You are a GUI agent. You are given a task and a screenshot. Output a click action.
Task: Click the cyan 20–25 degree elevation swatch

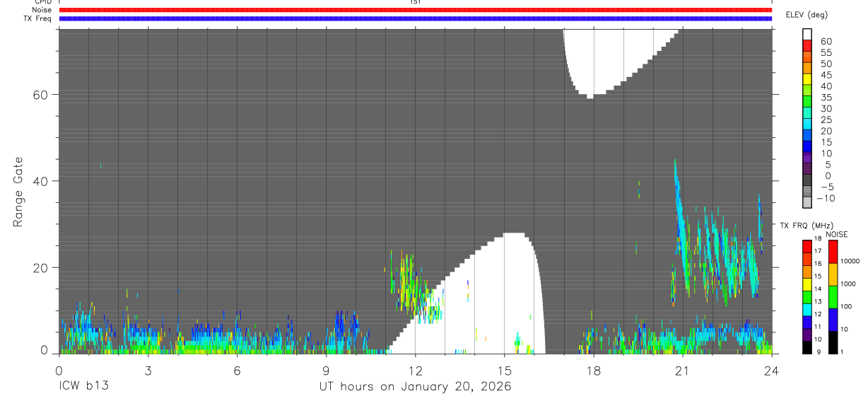pos(807,125)
